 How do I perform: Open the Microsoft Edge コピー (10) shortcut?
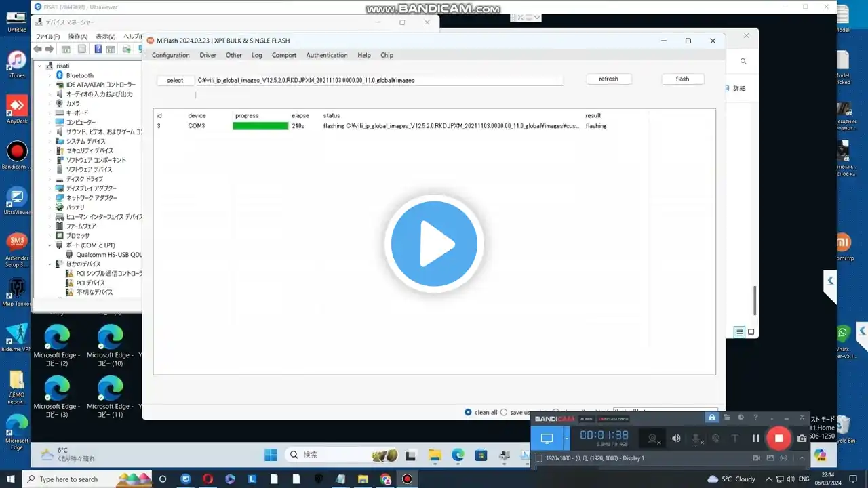pos(109,346)
